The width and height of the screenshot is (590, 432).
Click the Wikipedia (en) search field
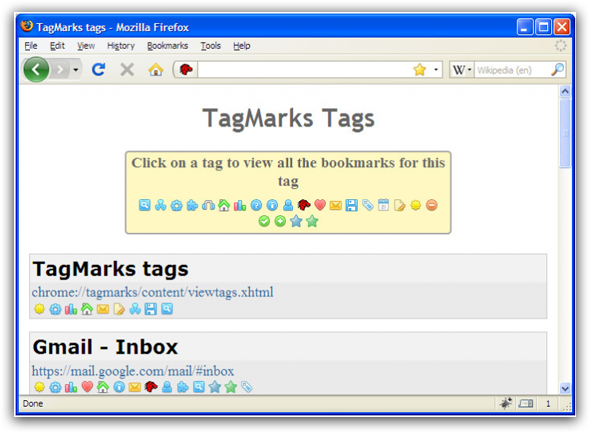512,70
